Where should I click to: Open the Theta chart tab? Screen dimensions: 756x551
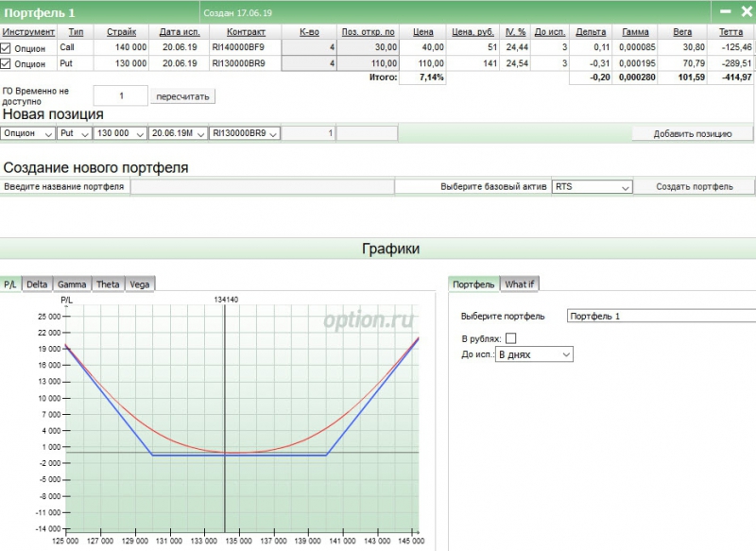(x=108, y=284)
